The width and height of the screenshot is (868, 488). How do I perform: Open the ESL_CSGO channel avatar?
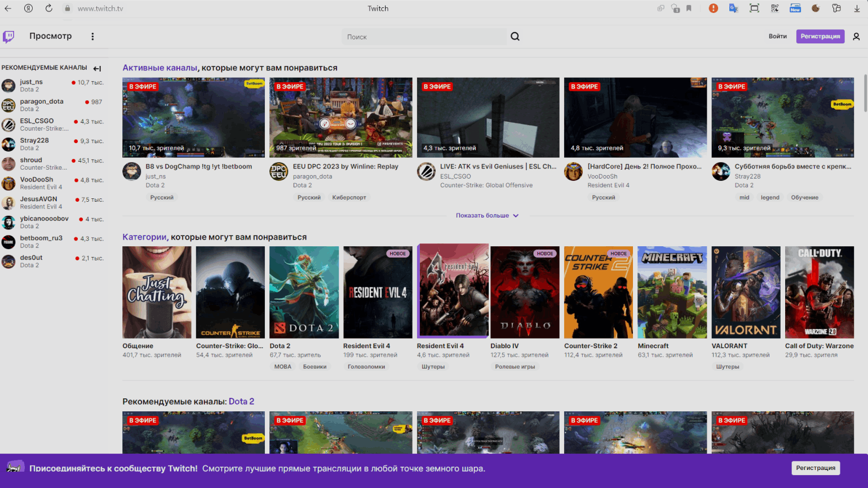tap(426, 171)
